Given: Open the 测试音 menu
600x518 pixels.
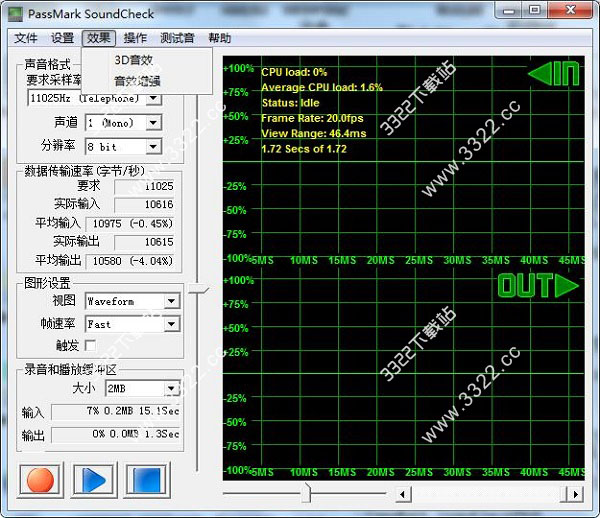Looking at the screenshot, I should (177, 38).
